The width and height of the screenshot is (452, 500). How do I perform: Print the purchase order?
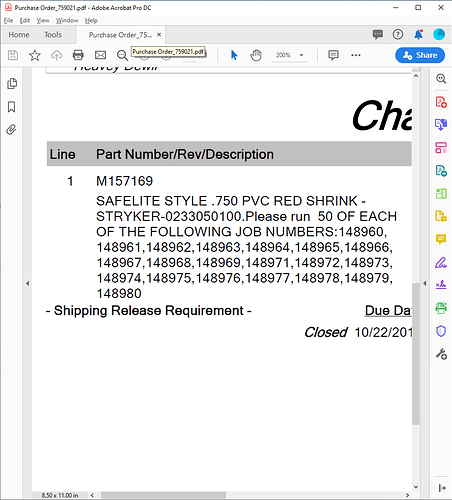pyautogui.click(x=78, y=55)
